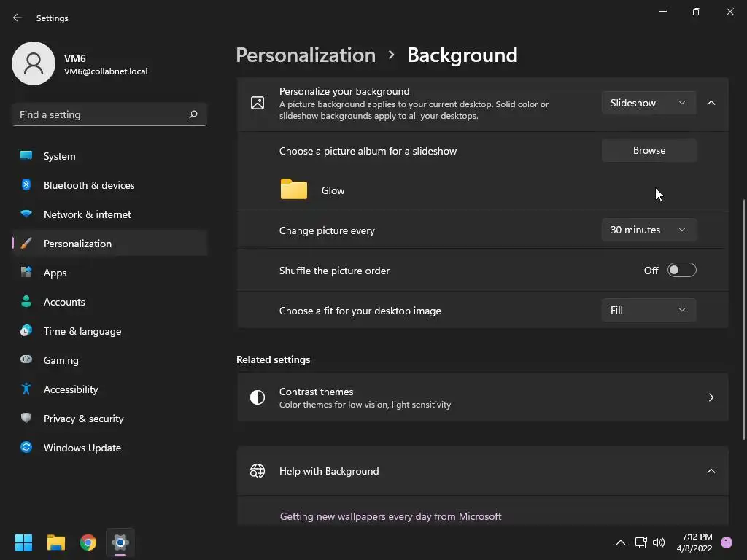Open Google Chrome from the taskbar
747x560 pixels.
[88, 542]
